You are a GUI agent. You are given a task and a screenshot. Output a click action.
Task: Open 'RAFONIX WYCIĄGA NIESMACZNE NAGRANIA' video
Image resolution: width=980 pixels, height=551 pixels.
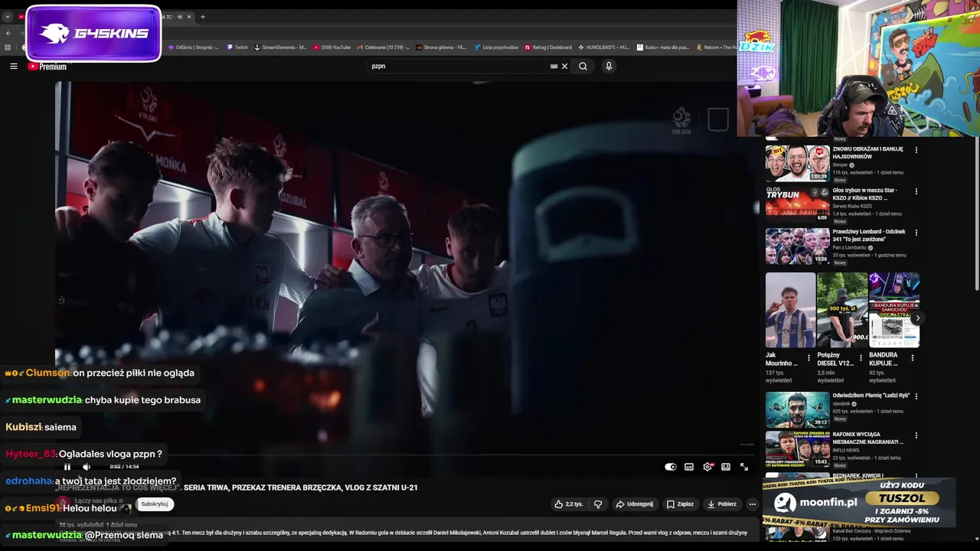(796, 449)
